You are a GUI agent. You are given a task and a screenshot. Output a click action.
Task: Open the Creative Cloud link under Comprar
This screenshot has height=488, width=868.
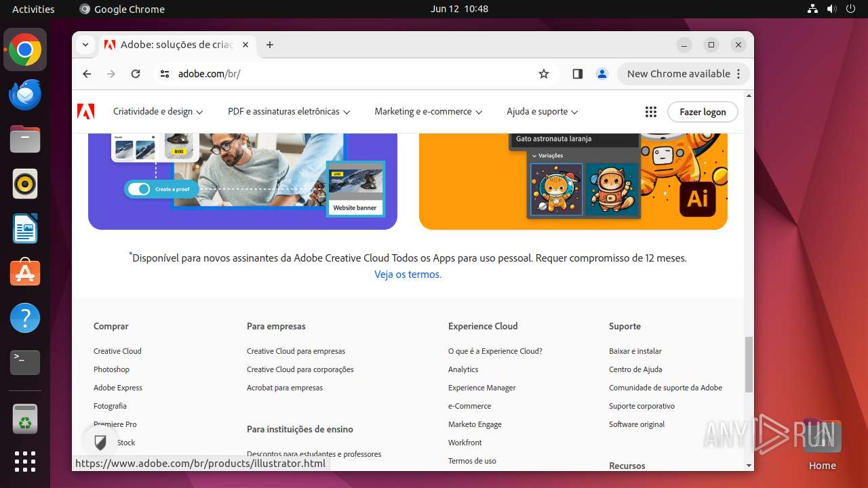[117, 351]
